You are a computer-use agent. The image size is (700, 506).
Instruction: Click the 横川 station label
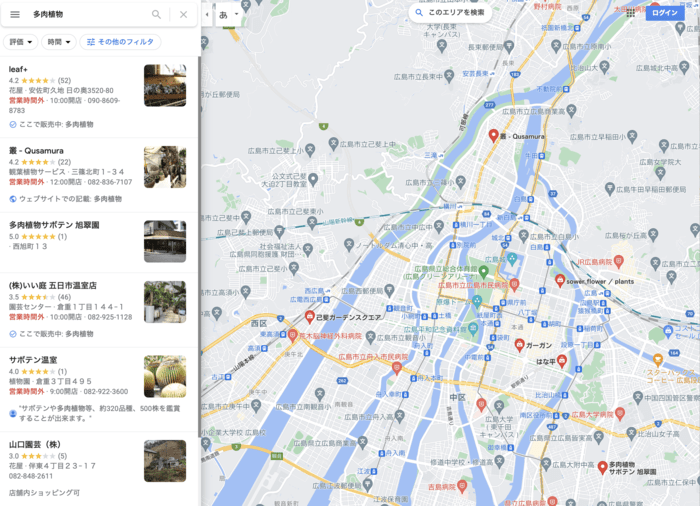(x=452, y=206)
